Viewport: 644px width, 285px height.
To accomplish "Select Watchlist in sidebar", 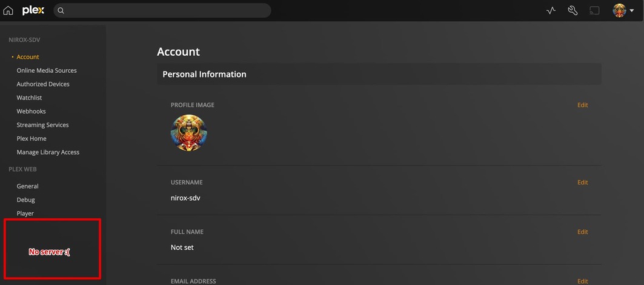I will (29, 98).
